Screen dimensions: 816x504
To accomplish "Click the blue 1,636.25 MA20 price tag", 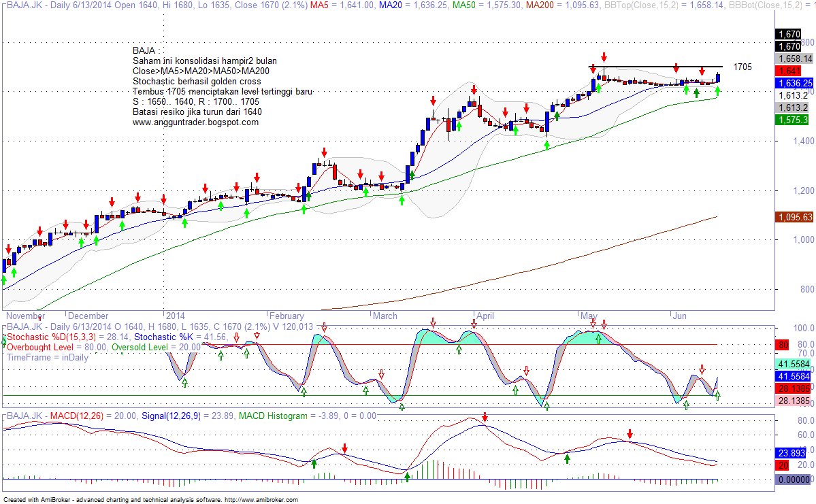I will pos(795,83).
